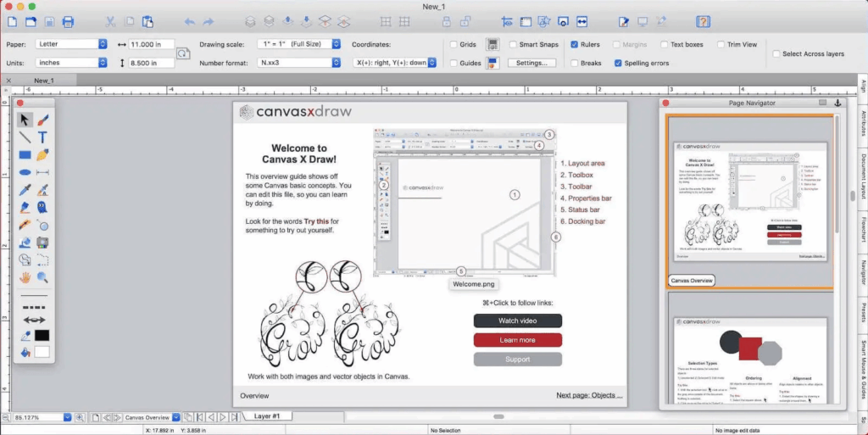This screenshot has width=868, height=435.
Task: Open the zoom percentage dropdown
Action: (x=67, y=417)
